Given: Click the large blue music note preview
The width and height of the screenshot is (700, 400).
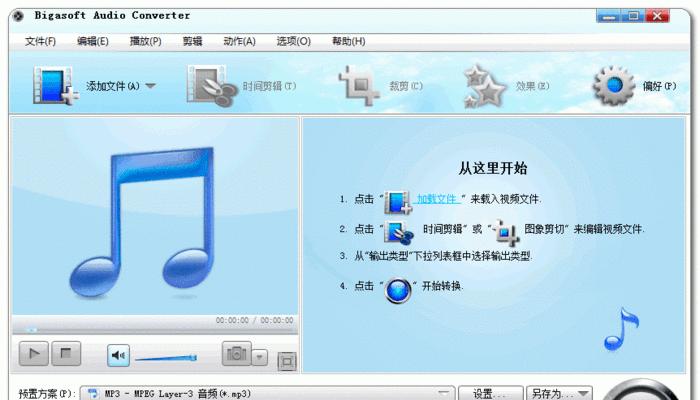Looking at the screenshot, I should tap(142, 222).
